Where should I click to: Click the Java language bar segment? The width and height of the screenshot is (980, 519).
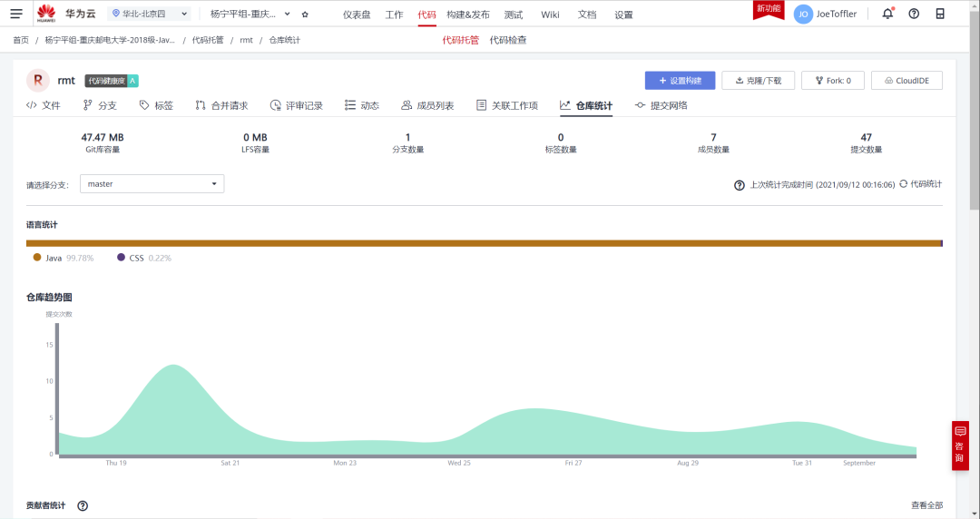[483, 243]
